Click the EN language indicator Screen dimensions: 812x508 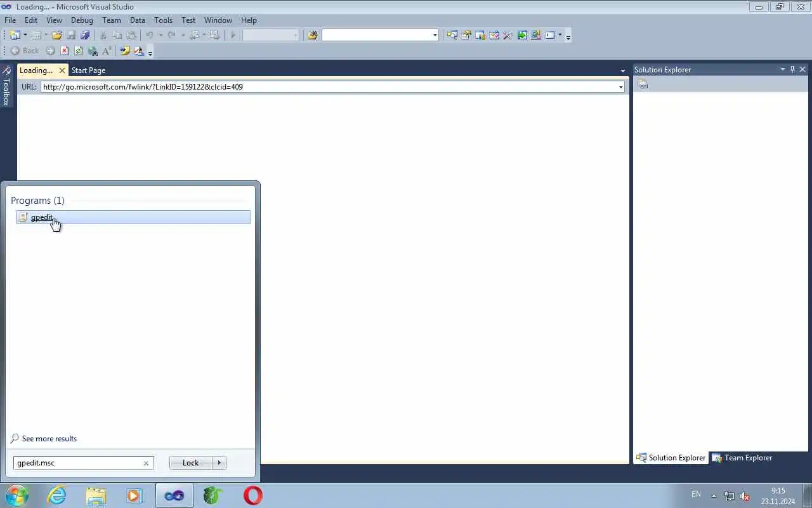pyautogui.click(x=696, y=494)
